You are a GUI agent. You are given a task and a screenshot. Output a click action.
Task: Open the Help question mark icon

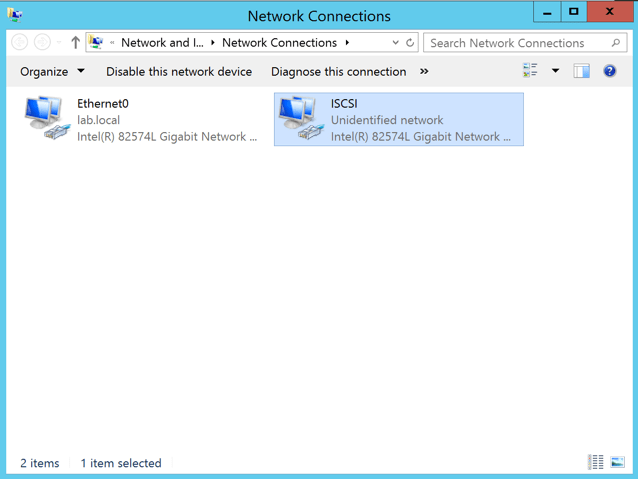tap(609, 71)
